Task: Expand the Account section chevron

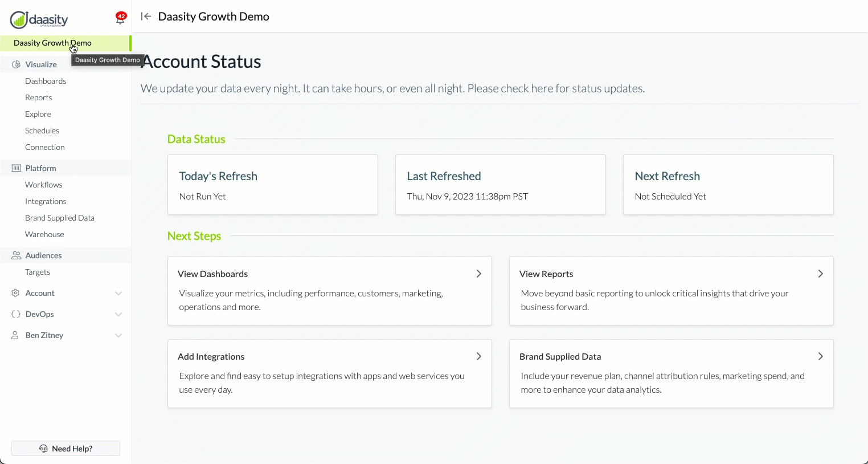Action: click(x=118, y=293)
